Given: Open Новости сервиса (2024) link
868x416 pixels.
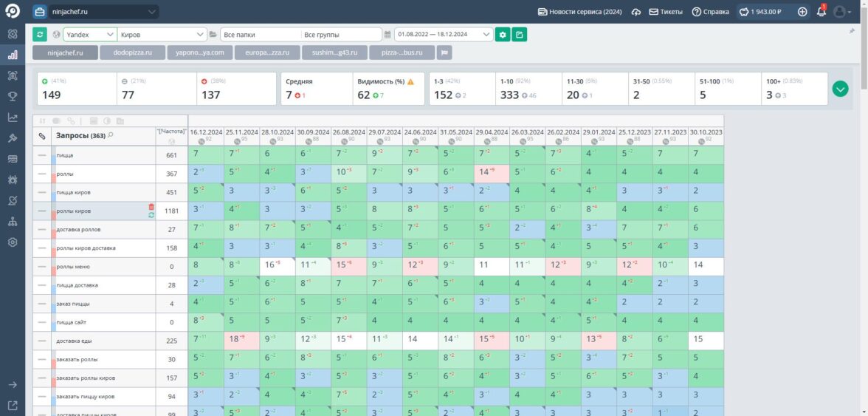Looking at the screenshot, I should click(x=579, y=12).
